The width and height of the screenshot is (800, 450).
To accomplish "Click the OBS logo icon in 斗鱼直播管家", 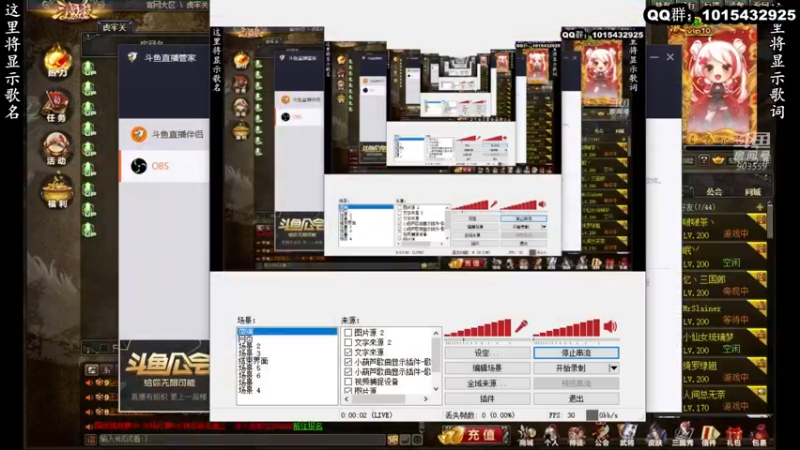I will tap(138, 166).
